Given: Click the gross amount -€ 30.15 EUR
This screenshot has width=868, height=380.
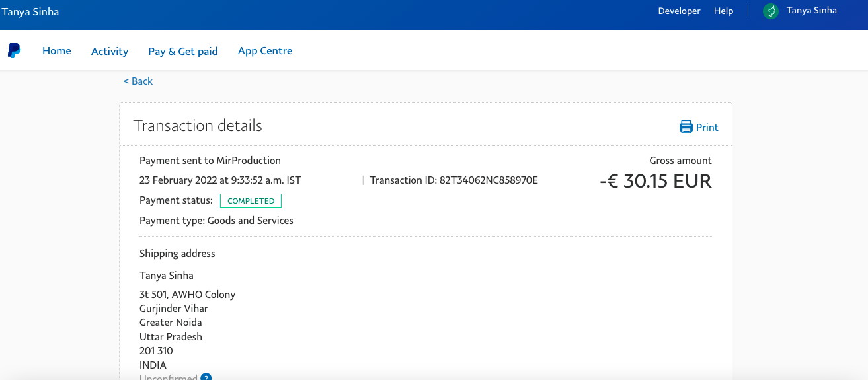Looking at the screenshot, I should coord(655,181).
